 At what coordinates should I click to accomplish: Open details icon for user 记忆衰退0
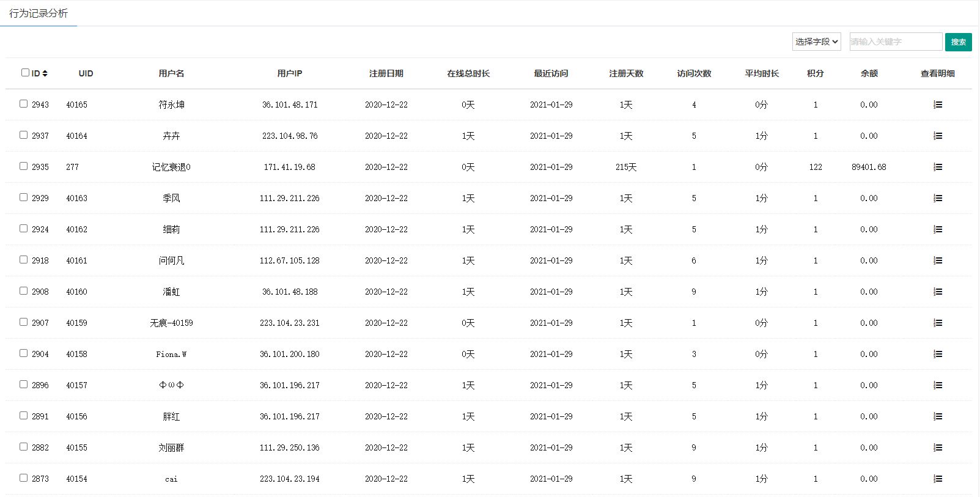937,167
